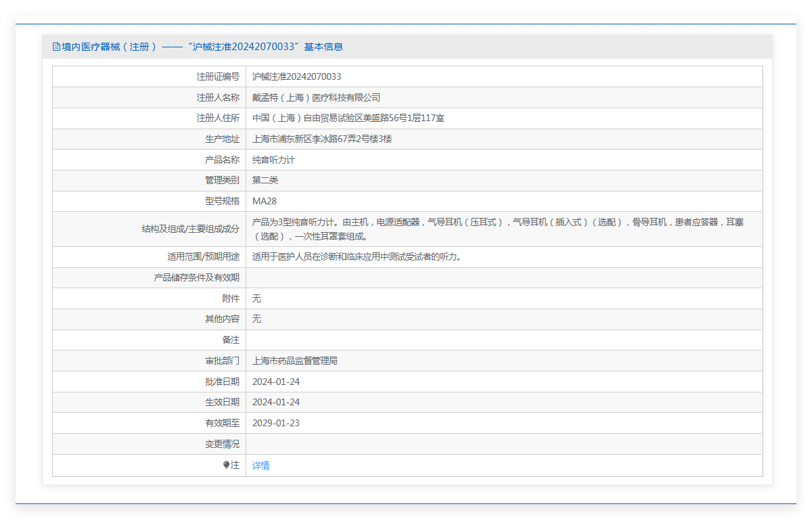This screenshot has width=812, height=521.
Task: Select production address 上海市浦东新区李冰路67弄2号楼3楼
Action: click(322, 139)
